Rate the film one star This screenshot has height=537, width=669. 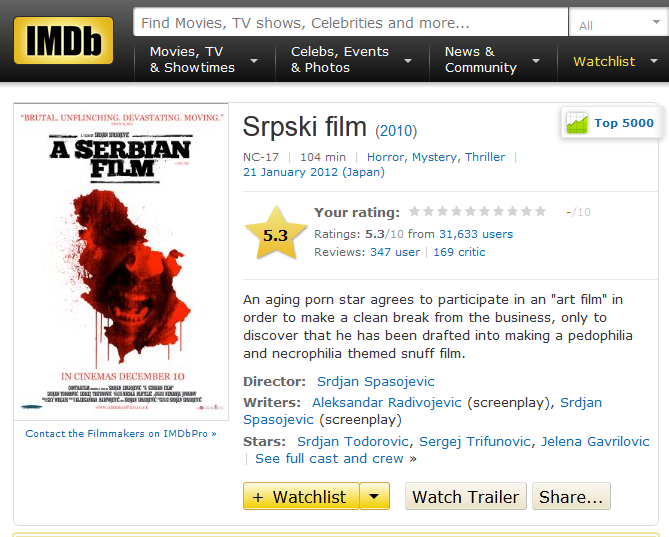[414, 211]
